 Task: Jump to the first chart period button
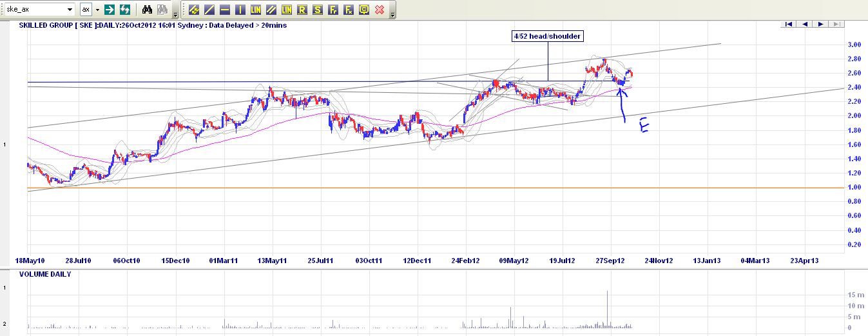coord(788,24)
